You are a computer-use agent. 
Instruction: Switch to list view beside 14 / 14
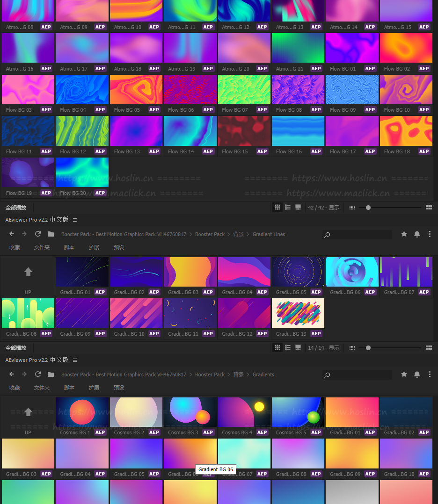coord(288,347)
